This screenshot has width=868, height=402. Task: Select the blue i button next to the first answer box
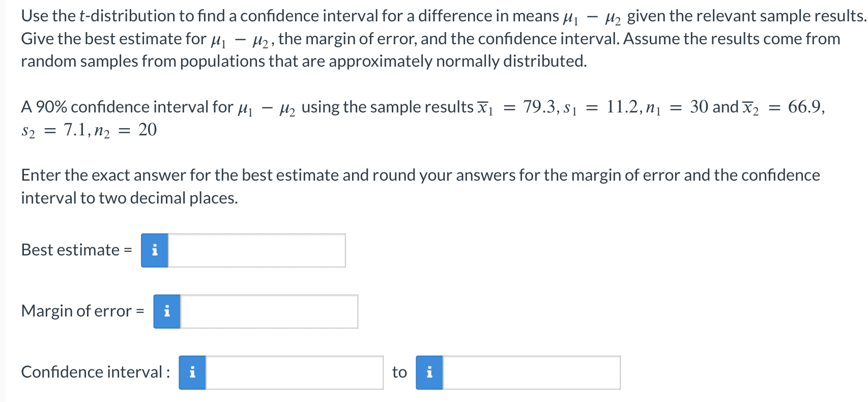[x=154, y=250]
